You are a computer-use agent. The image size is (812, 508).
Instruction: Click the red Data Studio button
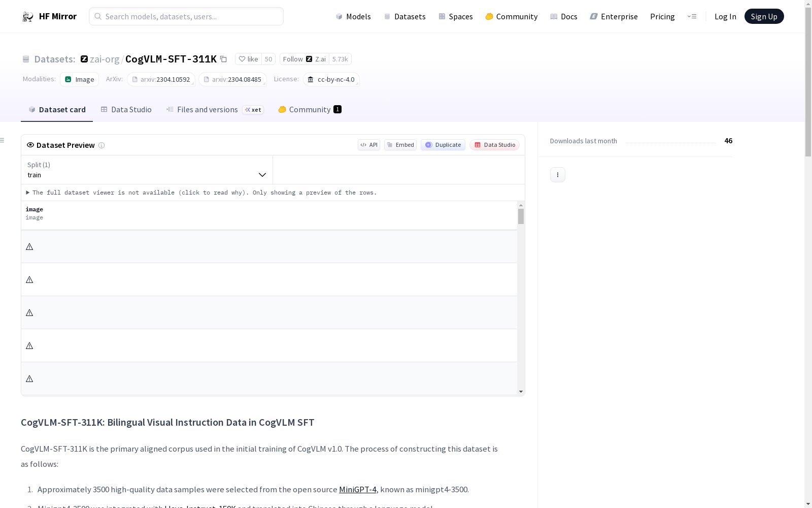click(495, 145)
